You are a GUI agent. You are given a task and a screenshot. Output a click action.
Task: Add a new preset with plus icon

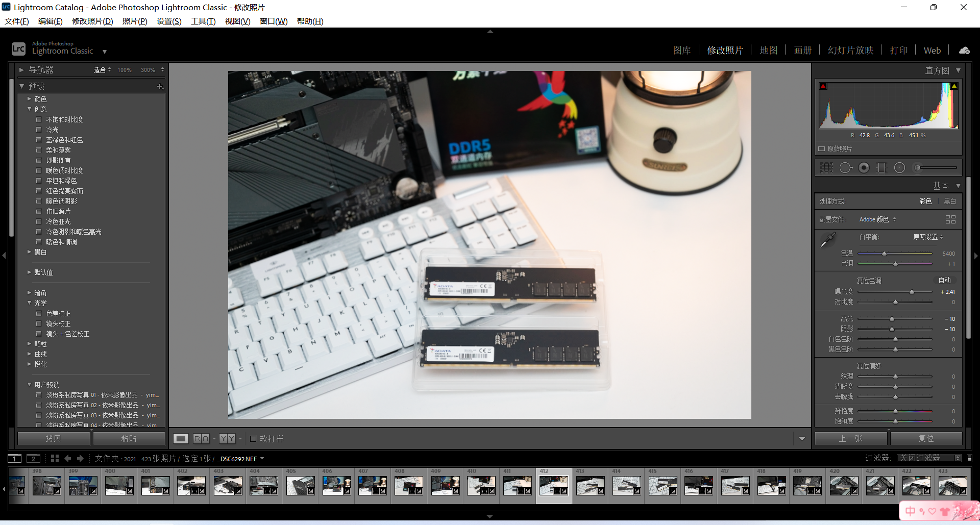pyautogui.click(x=160, y=86)
